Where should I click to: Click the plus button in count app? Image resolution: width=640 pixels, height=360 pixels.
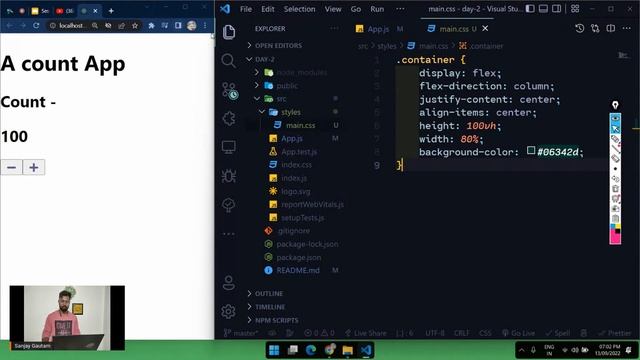tap(34, 167)
